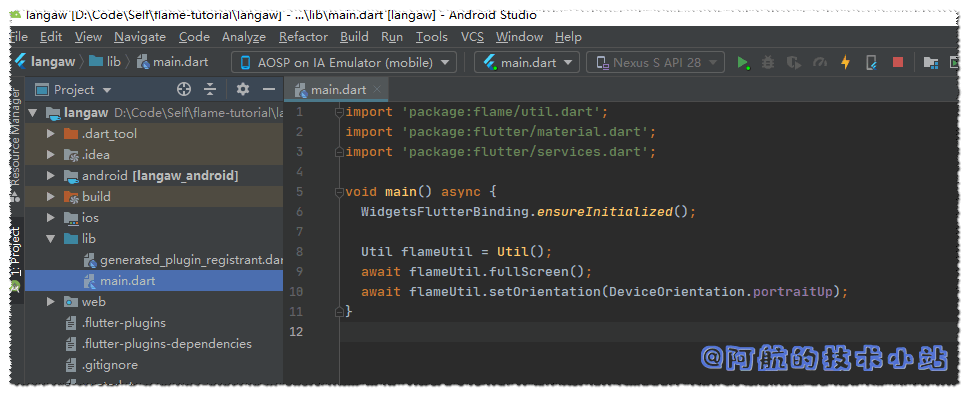Viewport: 969px width, 395px height.
Task: Open the Edit menu
Action: click(x=51, y=37)
